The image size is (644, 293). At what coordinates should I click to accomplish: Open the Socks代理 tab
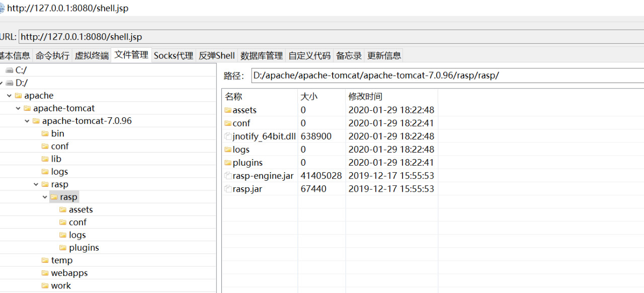(174, 55)
